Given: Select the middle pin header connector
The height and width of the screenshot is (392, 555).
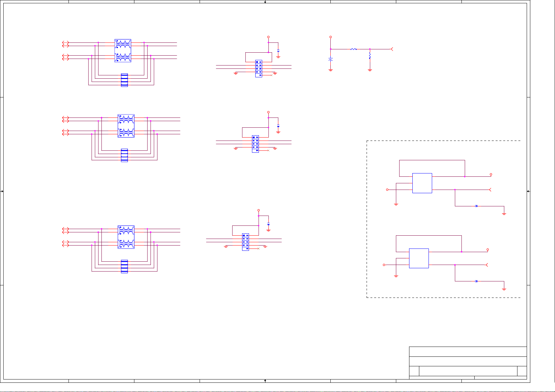Looking at the screenshot, I should (255, 144).
